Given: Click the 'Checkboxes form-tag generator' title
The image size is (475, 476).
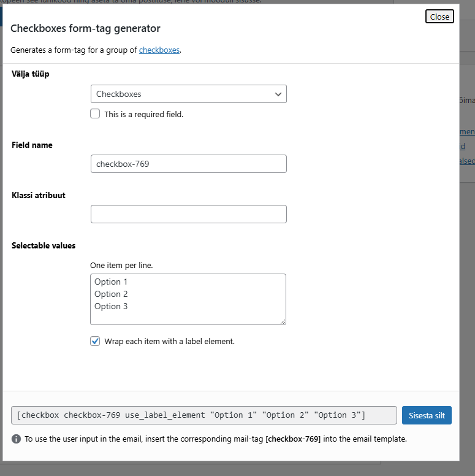Looking at the screenshot, I should (x=85, y=28).
